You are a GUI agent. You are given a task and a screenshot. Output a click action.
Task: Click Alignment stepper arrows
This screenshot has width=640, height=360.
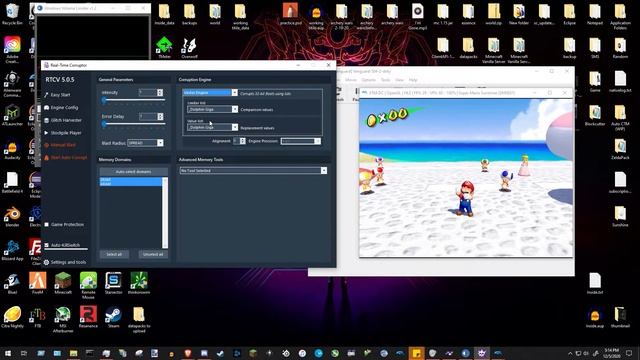(x=243, y=141)
